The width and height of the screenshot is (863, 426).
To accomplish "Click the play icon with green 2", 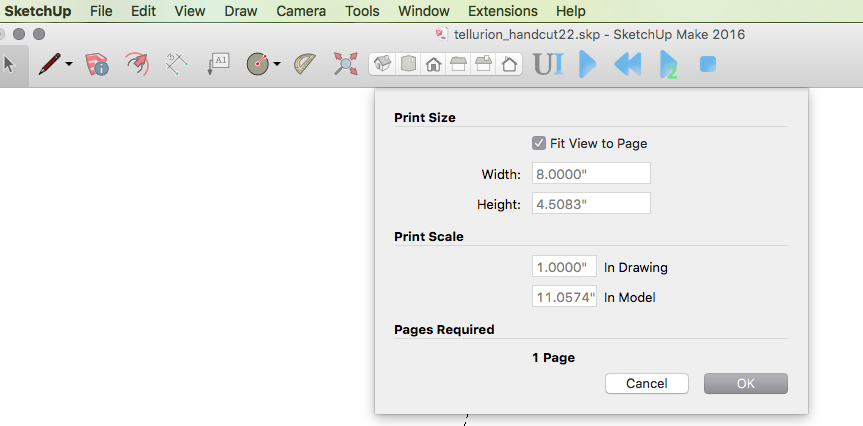I will coord(669,65).
